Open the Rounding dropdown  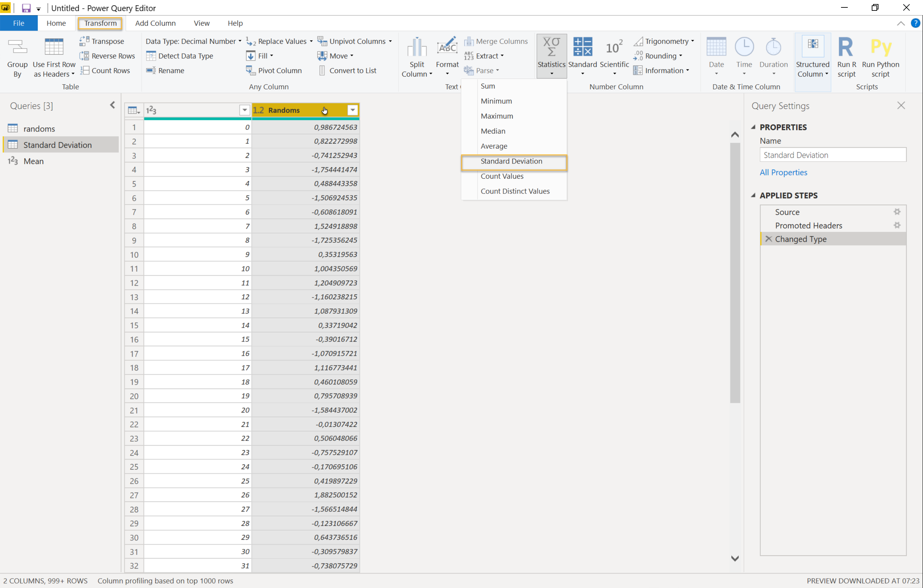pos(658,56)
